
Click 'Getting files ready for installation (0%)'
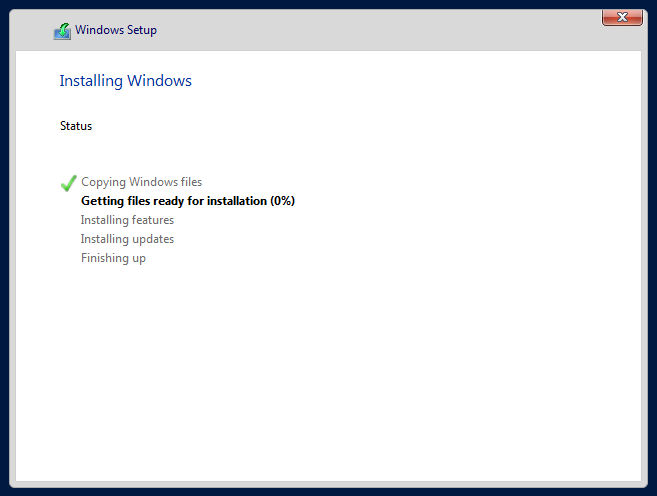coord(188,201)
